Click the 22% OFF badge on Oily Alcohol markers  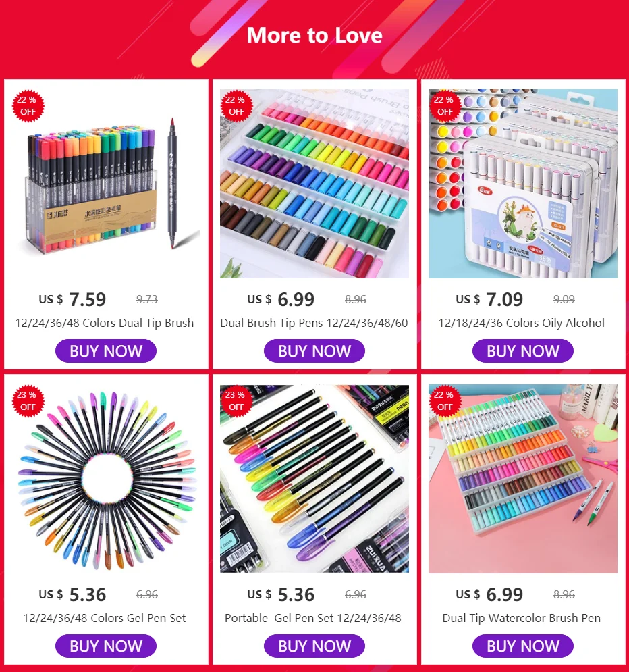444,106
